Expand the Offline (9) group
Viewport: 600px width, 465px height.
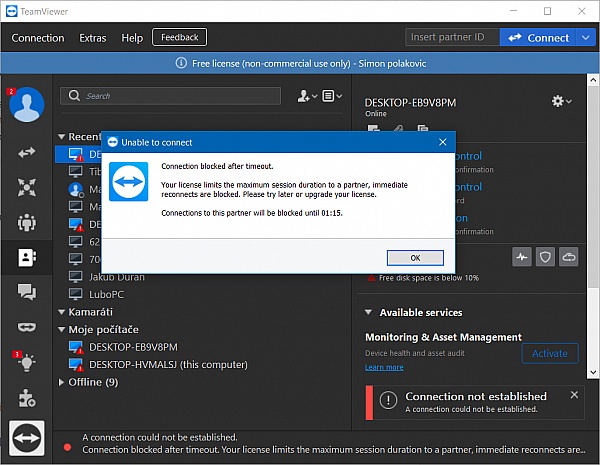point(62,382)
